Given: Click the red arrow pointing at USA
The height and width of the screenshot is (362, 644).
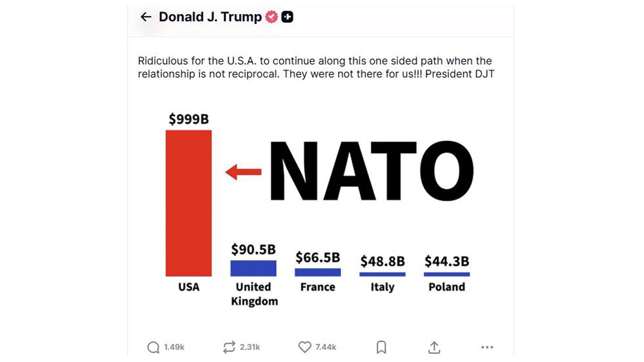Looking at the screenshot, I should coord(243,172).
